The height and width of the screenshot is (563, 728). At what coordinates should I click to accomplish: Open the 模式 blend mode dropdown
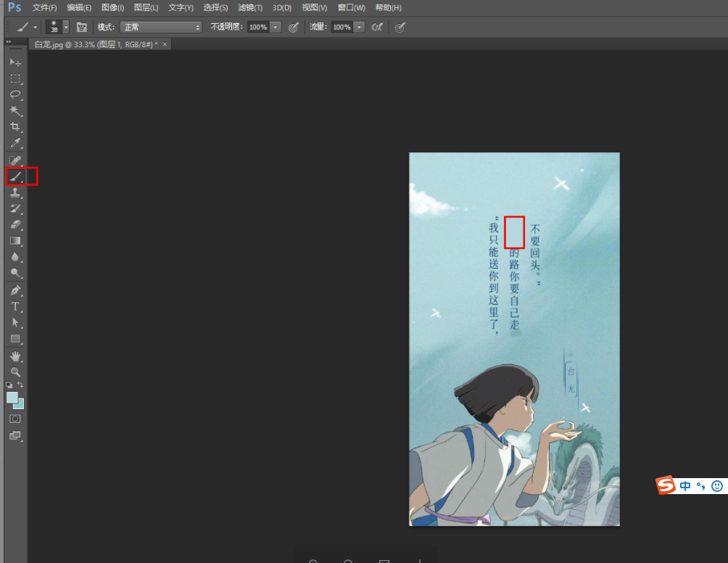pyautogui.click(x=161, y=27)
